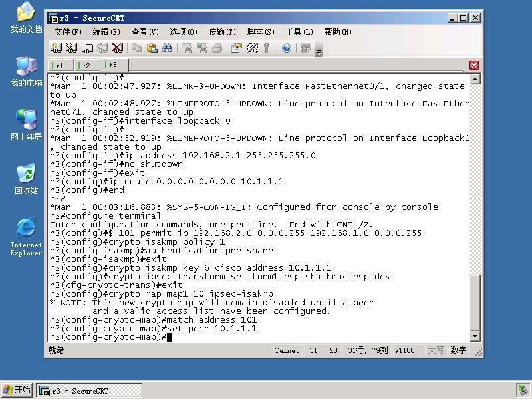This screenshot has height=399, width=532.
Task: Click the 'set peer 10.1.1.1' line
Action: 153,329
